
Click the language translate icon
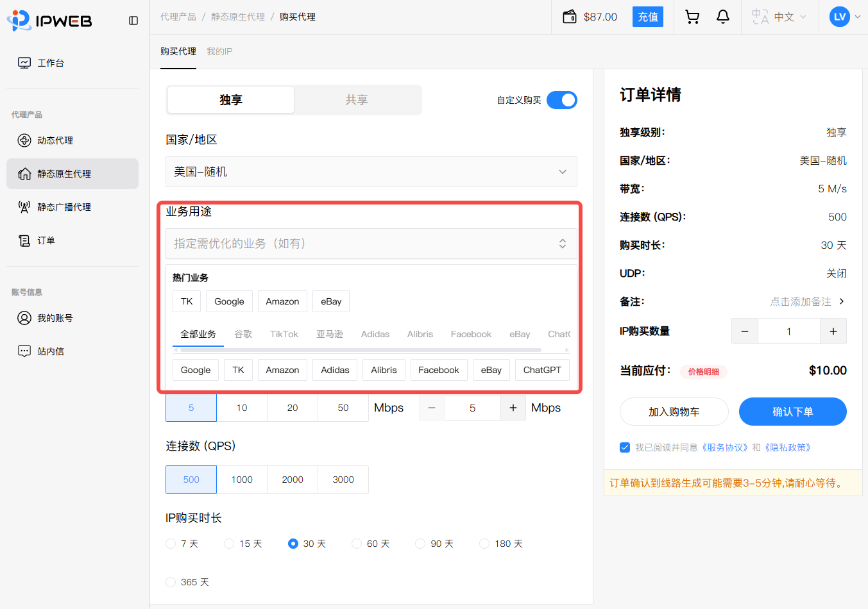[x=760, y=17]
